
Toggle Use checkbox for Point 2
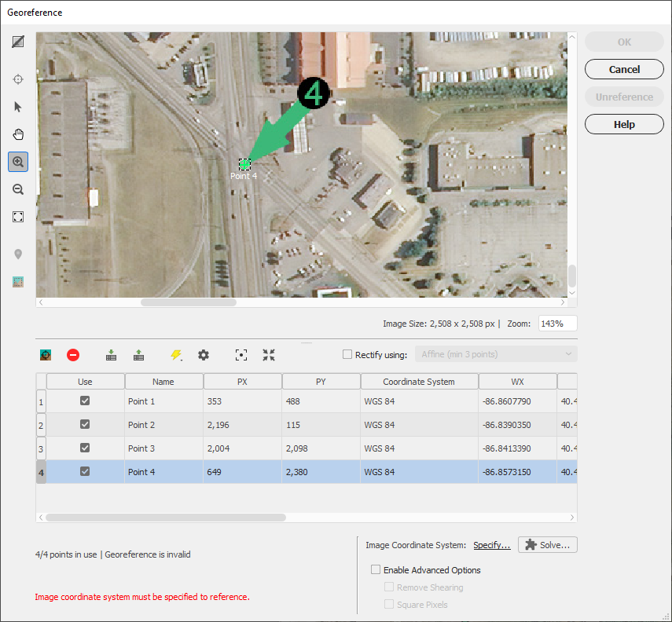point(85,425)
